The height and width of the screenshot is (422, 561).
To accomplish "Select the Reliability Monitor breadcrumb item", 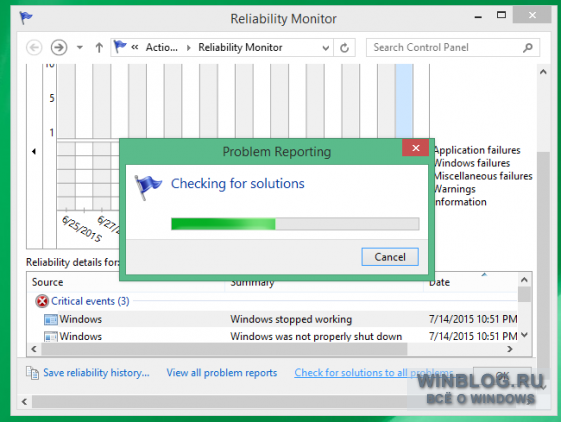I will click(240, 47).
